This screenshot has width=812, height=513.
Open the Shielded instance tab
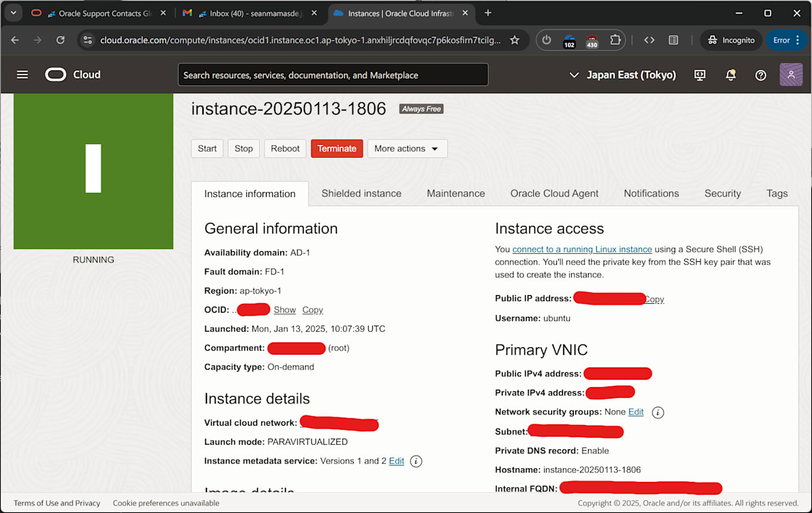[361, 194]
